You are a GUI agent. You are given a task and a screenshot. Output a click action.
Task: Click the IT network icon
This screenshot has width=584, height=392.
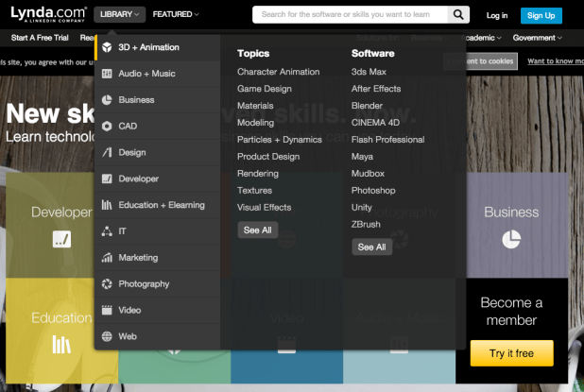107,231
